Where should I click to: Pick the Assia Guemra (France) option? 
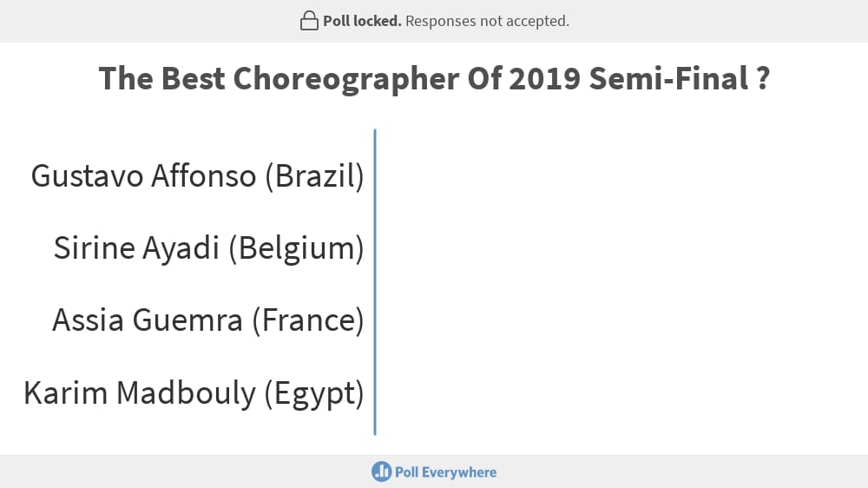(208, 320)
